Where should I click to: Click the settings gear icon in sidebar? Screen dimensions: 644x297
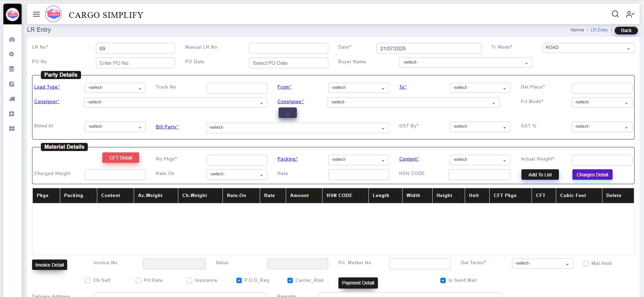(x=12, y=54)
